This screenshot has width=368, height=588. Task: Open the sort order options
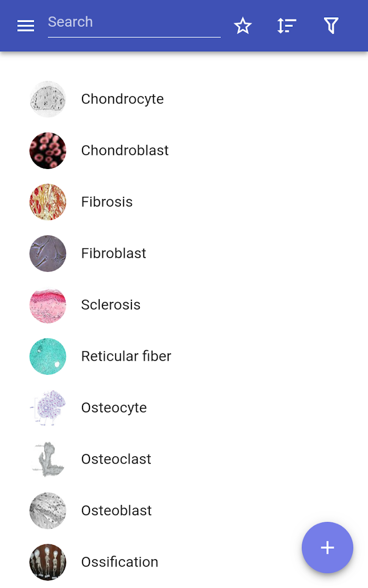(287, 26)
